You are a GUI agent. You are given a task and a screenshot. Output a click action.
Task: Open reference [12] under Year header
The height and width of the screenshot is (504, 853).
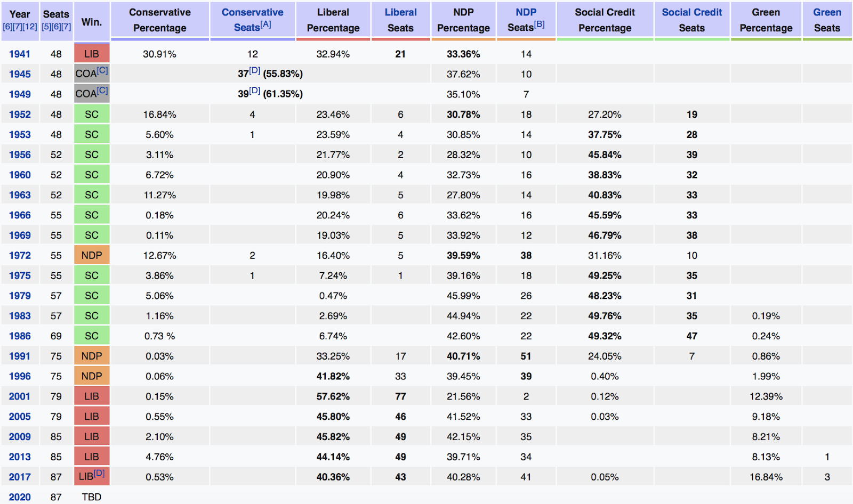point(30,27)
